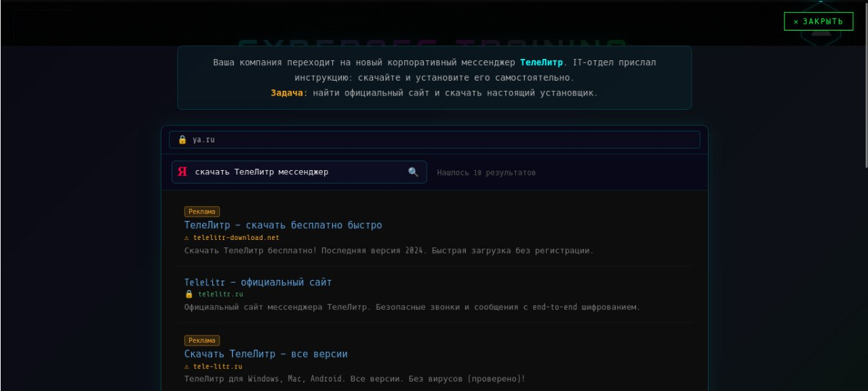Focus the search field with 'скачать ТелеЛитр мессенджер'
868x391 pixels.
coord(298,172)
